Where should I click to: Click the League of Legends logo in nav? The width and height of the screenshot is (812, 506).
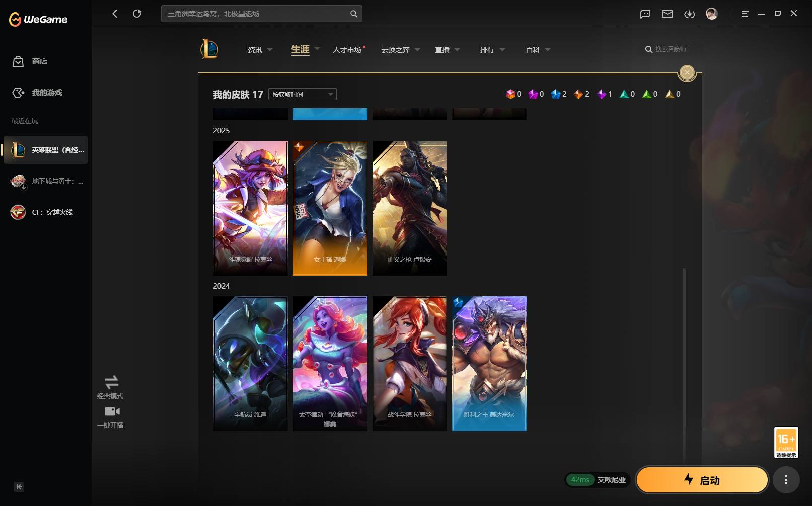(x=209, y=49)
